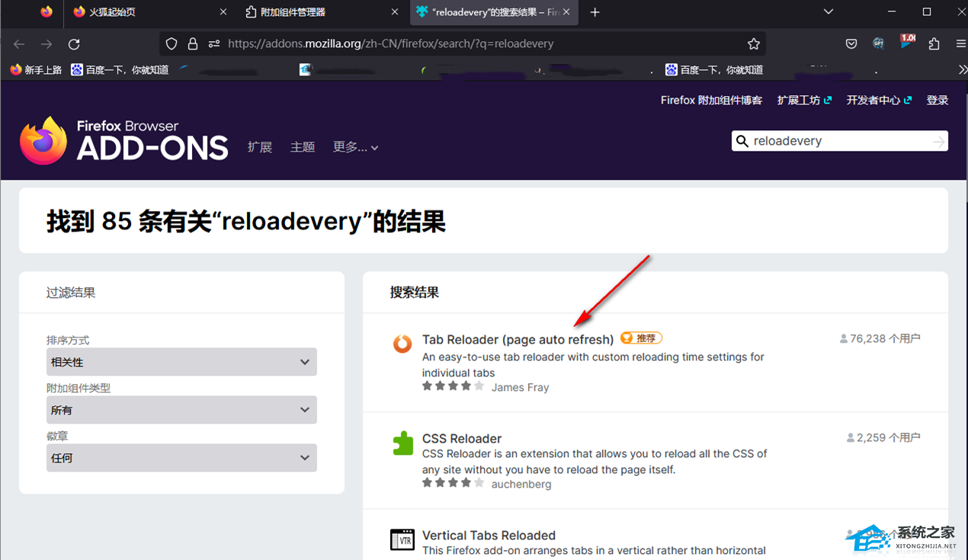This screenshot has height=560, width=968.
Task: Click 登录 to sign in
Action: click(938, 101)
